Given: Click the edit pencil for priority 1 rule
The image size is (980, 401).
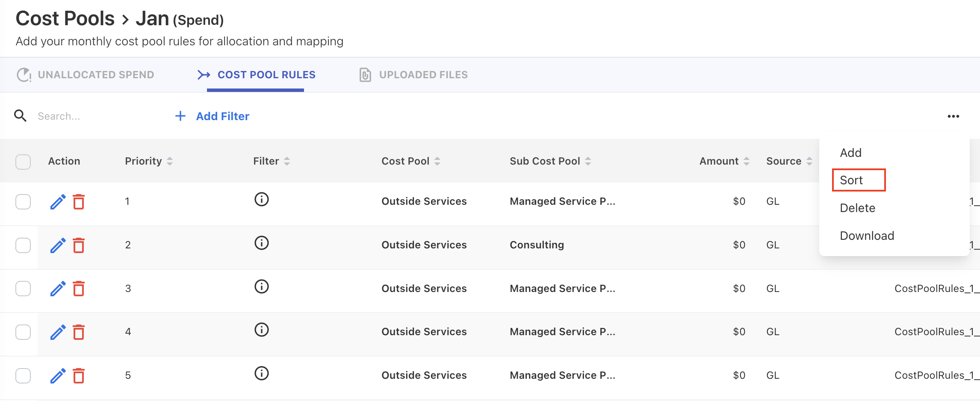Looking at the screenshot, I should [x=58, y=202].
